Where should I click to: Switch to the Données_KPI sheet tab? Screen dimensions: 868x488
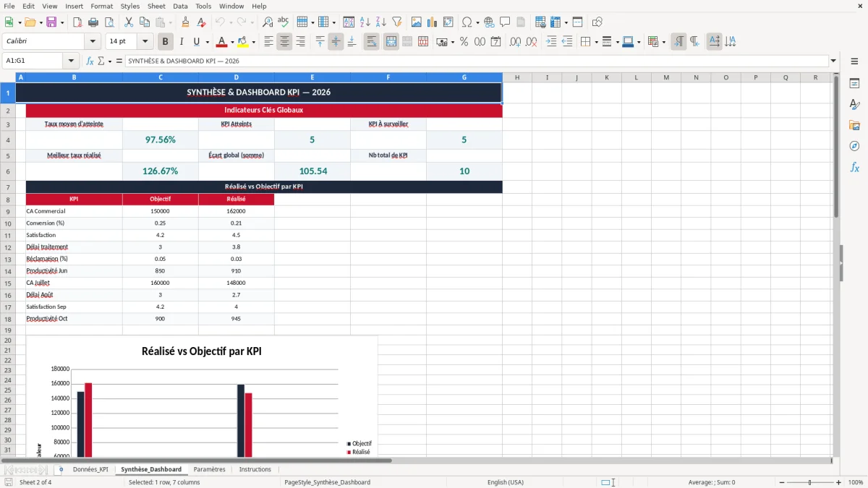point(90,470)
